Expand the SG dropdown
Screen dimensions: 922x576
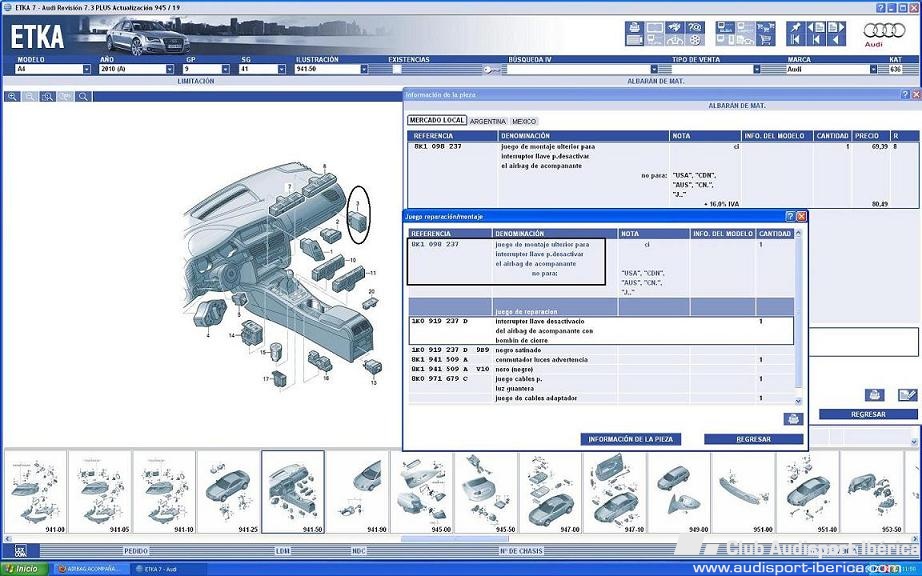click(281, 69)
